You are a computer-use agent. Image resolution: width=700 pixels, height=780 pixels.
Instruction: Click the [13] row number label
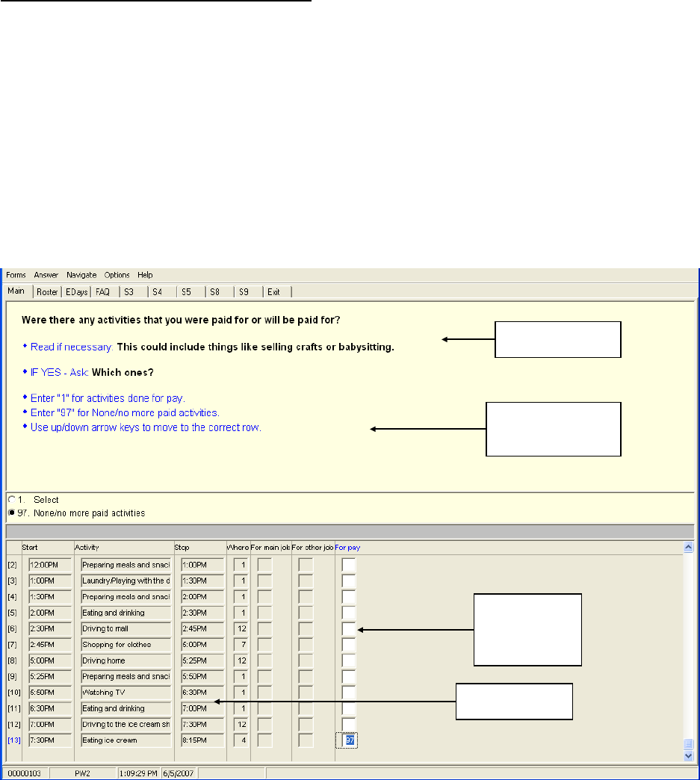pyautogui.click(x=14, y=740)
